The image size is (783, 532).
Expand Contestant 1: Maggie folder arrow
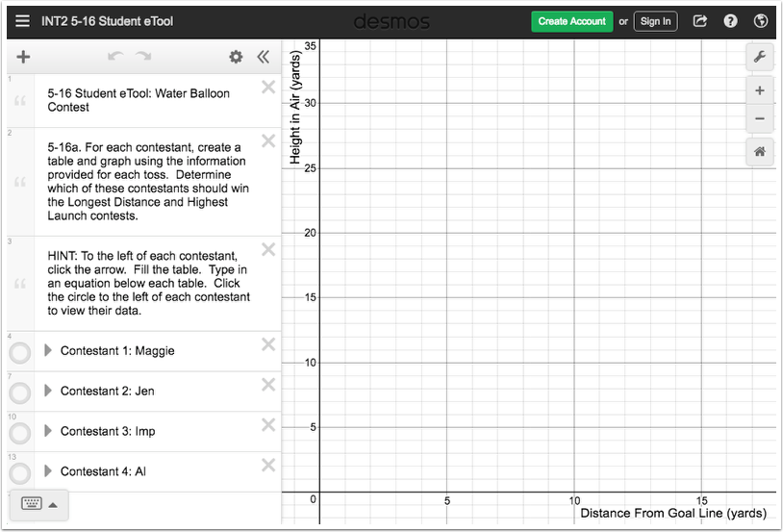[48, 350]
